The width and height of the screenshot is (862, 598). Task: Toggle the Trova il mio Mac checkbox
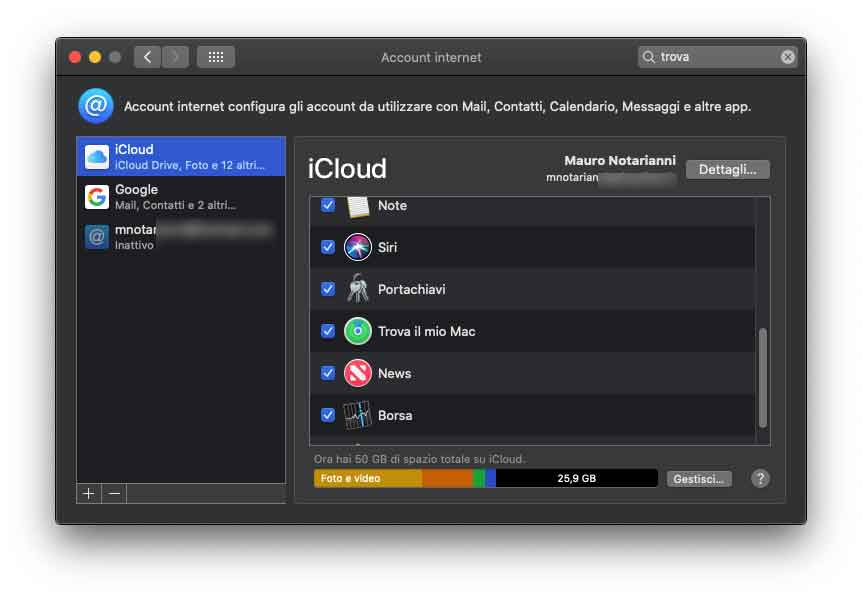point(328,331)
